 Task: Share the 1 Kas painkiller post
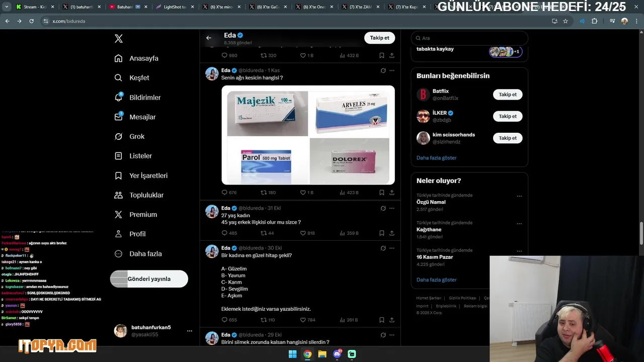pos(391,193)
